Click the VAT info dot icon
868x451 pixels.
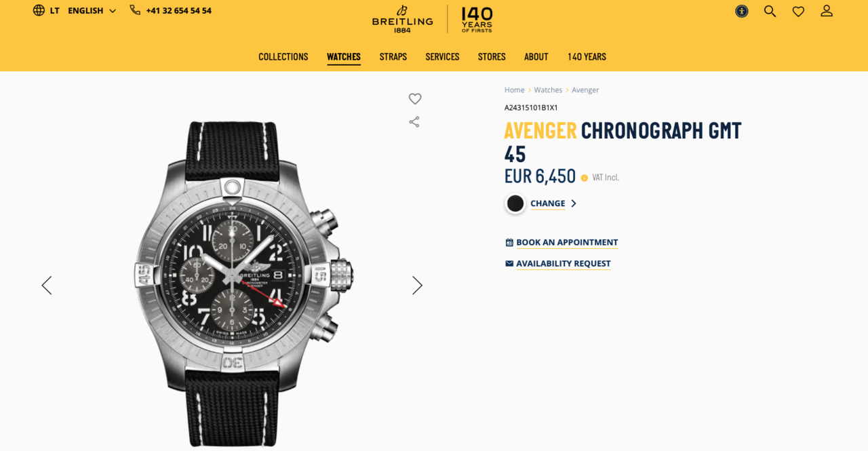[584, 178]
